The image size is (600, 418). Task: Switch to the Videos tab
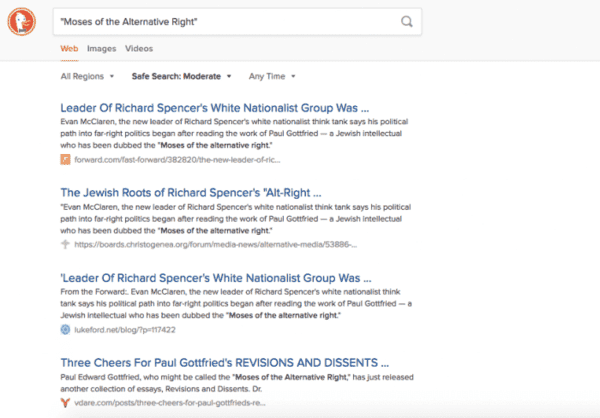[139, 48]
